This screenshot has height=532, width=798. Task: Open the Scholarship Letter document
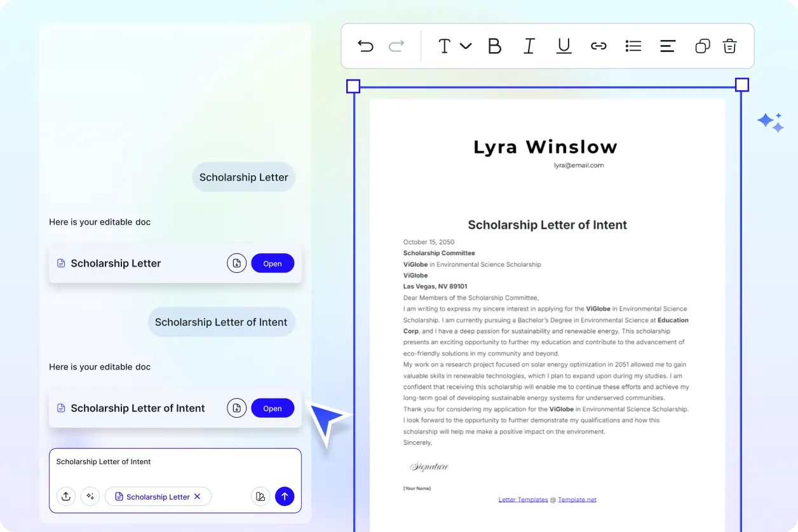tap(273, 263)
